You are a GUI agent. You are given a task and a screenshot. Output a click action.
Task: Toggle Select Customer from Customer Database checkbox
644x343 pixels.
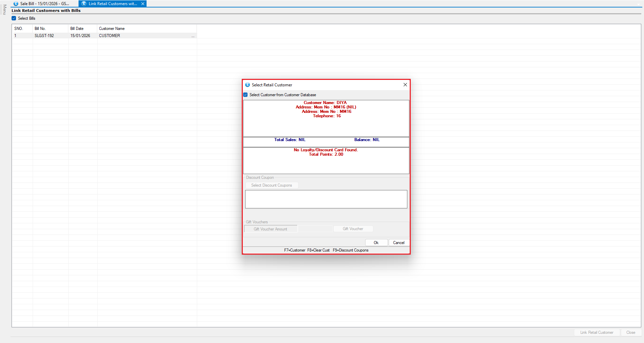[x=245, y=95]
